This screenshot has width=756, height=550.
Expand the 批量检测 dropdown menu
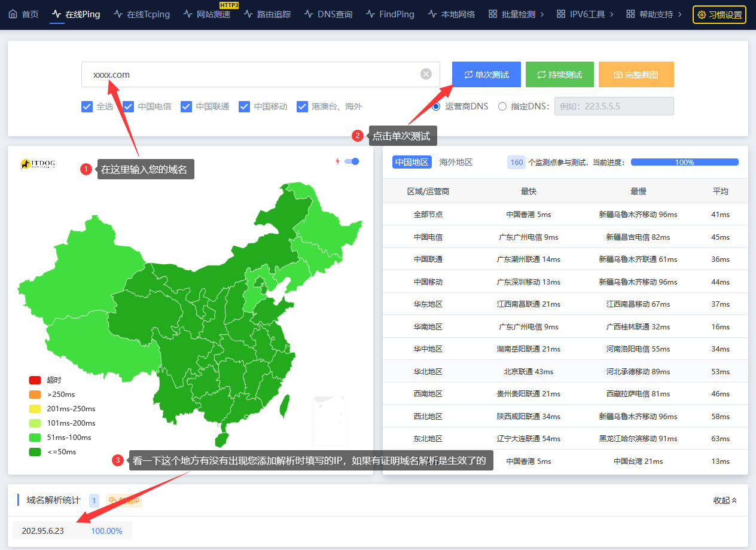click(x=516, y=14)
